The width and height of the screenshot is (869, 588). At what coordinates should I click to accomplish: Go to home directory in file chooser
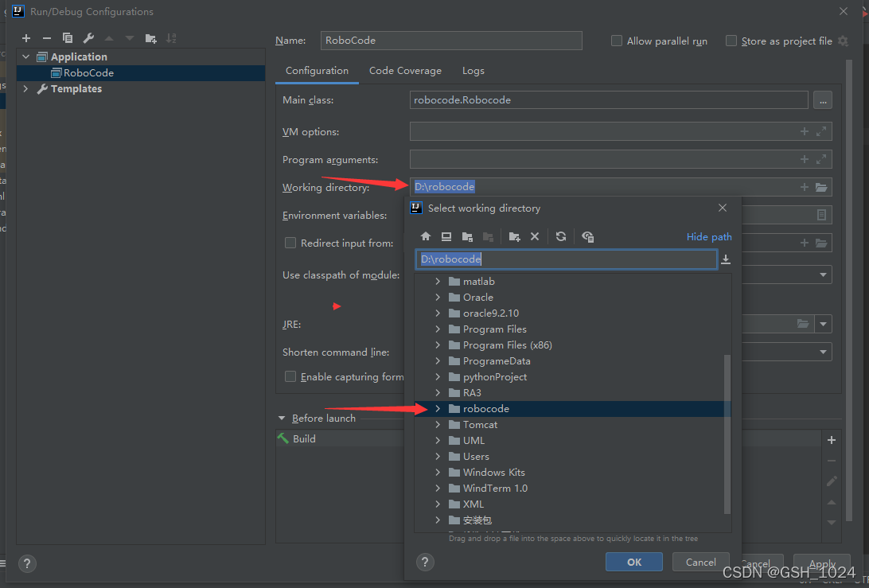pos(426,236)
